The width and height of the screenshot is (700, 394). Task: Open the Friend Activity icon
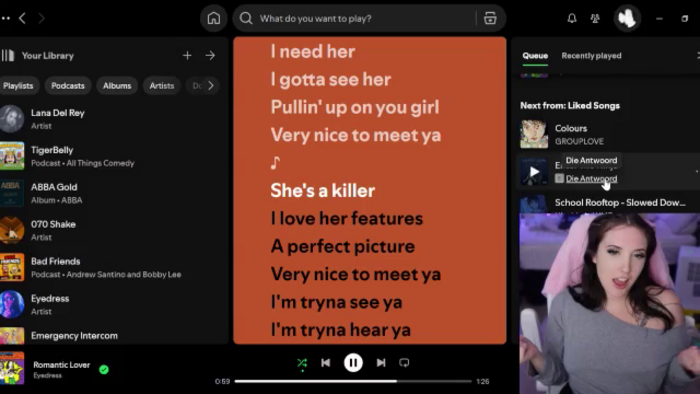coord(595,18)
